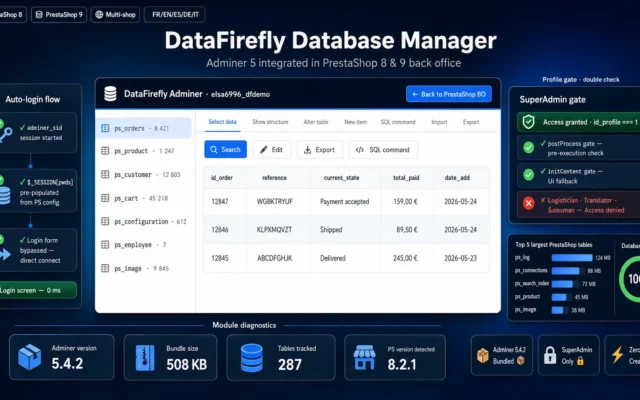Open the Show structure tab

(x=270, y=122)
